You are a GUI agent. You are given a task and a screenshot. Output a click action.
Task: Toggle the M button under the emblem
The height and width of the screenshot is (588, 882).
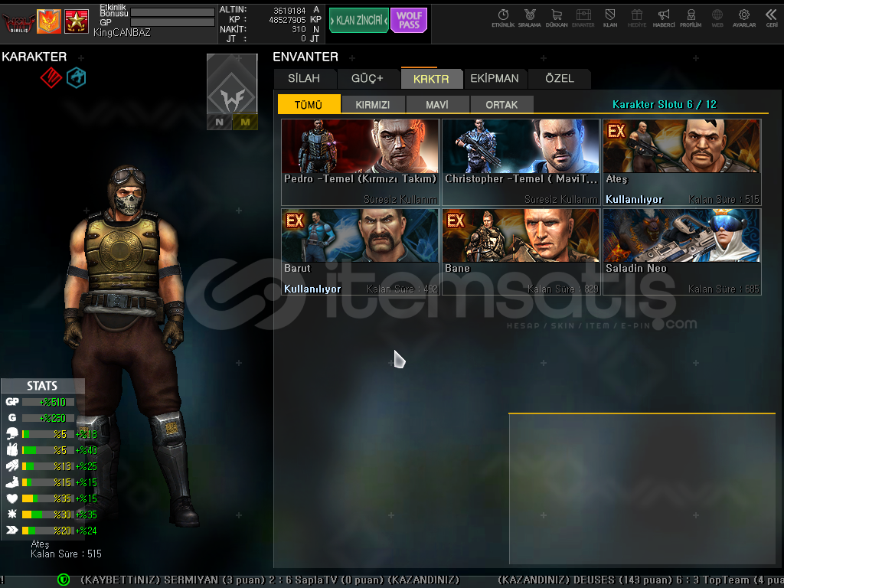245,122
